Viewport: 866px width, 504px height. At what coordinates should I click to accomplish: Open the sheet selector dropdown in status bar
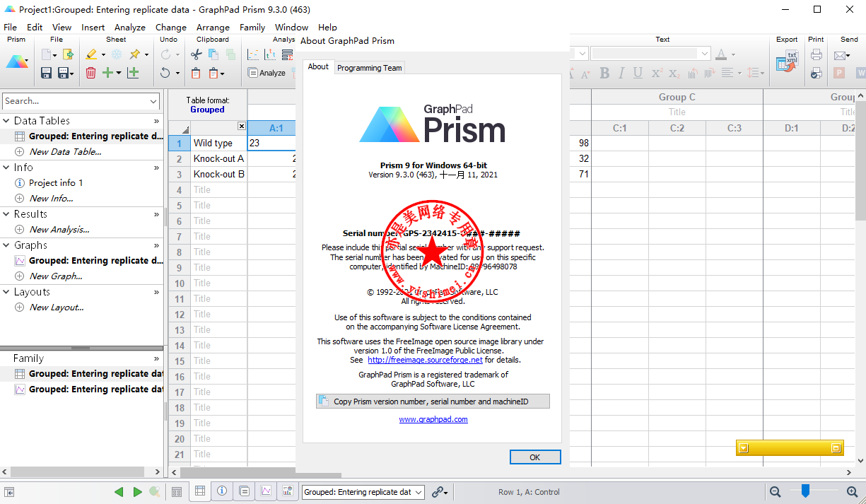363,492
